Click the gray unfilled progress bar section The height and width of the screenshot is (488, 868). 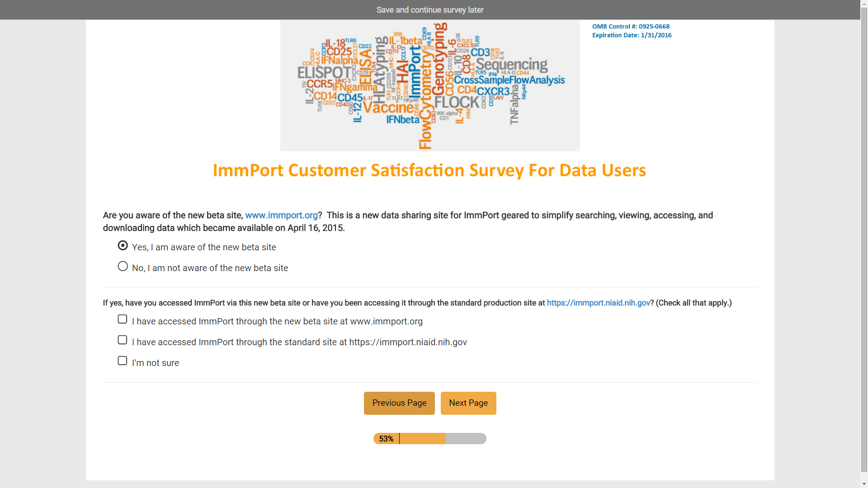coord(466,439)
